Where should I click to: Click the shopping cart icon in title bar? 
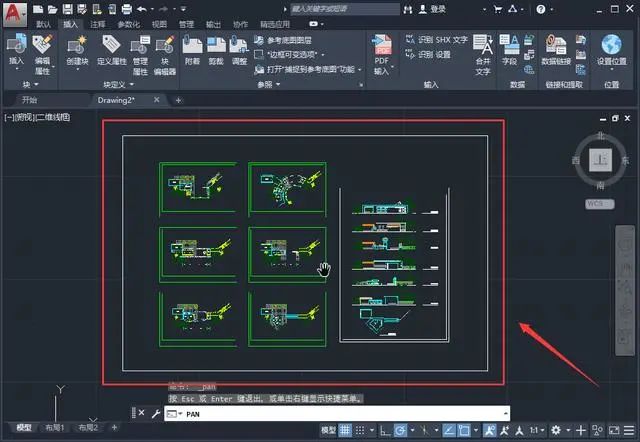pyautogui.click(x=498, y=9)
